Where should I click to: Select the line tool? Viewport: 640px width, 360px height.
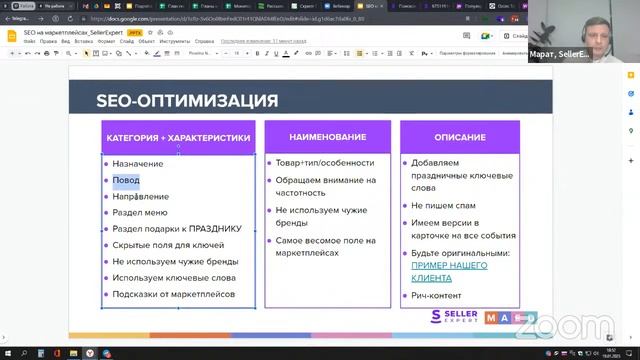[129, 53]
